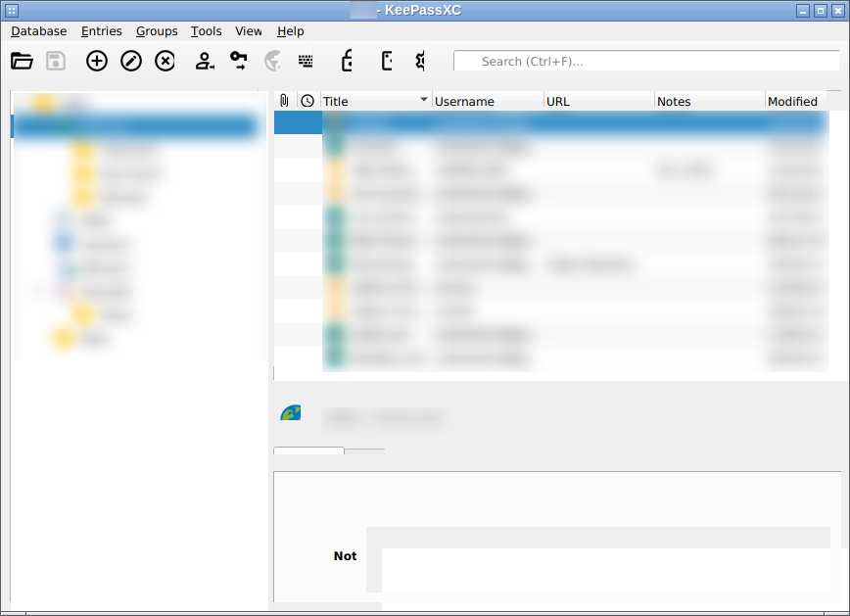Sort entries by the paperclip attachment column
850x616 pixels.
click(284, 100)
